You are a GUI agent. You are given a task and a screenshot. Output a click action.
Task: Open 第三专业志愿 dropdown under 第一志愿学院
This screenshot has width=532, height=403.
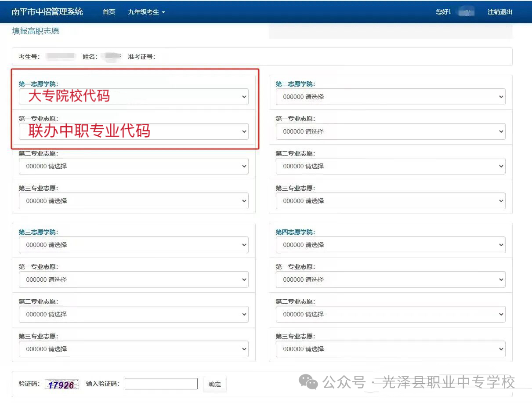134,201
